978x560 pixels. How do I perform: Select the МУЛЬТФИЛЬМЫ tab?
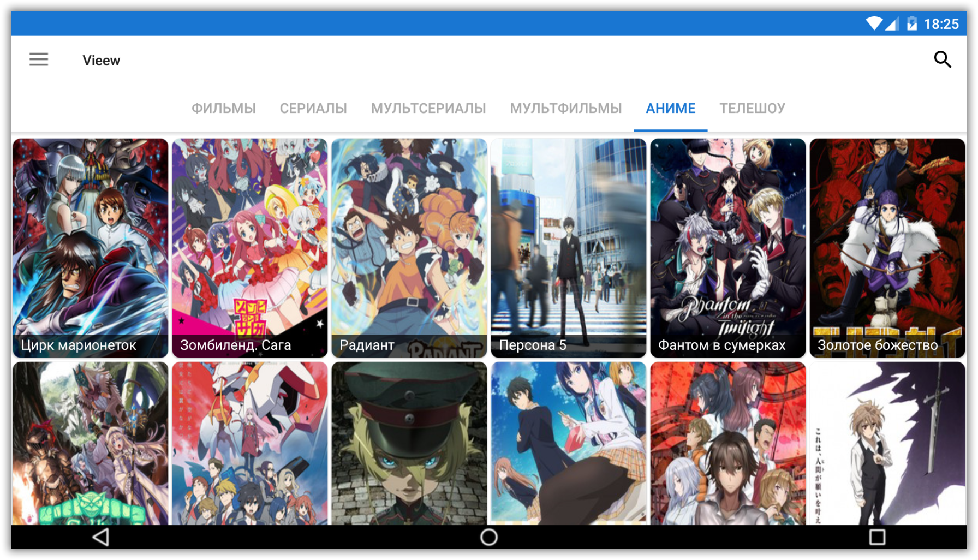point(565,108)
